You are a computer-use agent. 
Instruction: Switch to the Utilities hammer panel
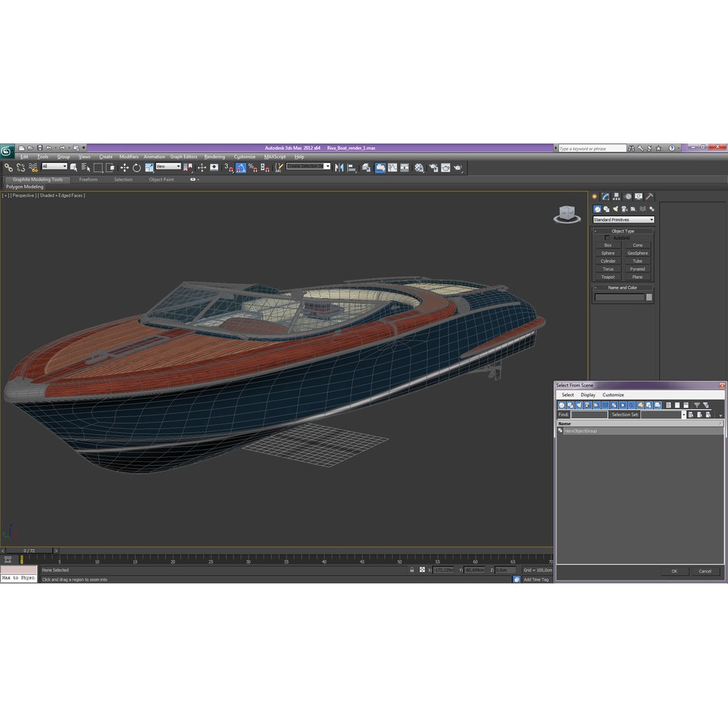650,196
